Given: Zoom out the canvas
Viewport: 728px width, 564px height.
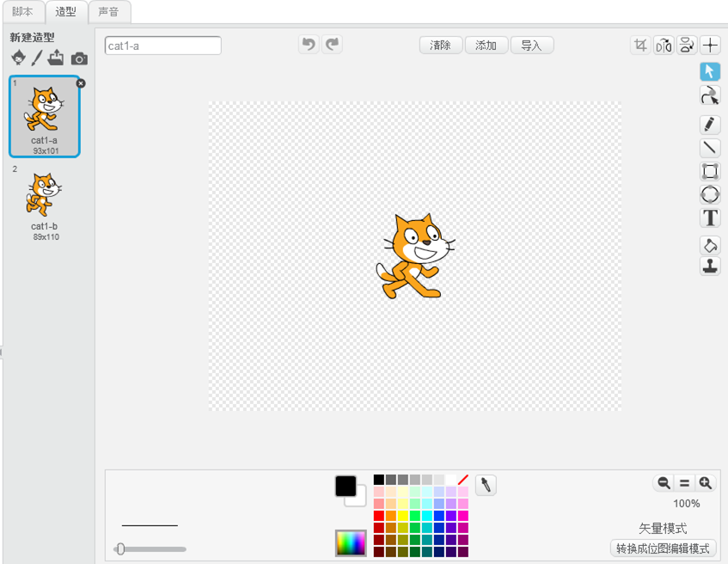Looking at the screenshot, I should (664, 483).
